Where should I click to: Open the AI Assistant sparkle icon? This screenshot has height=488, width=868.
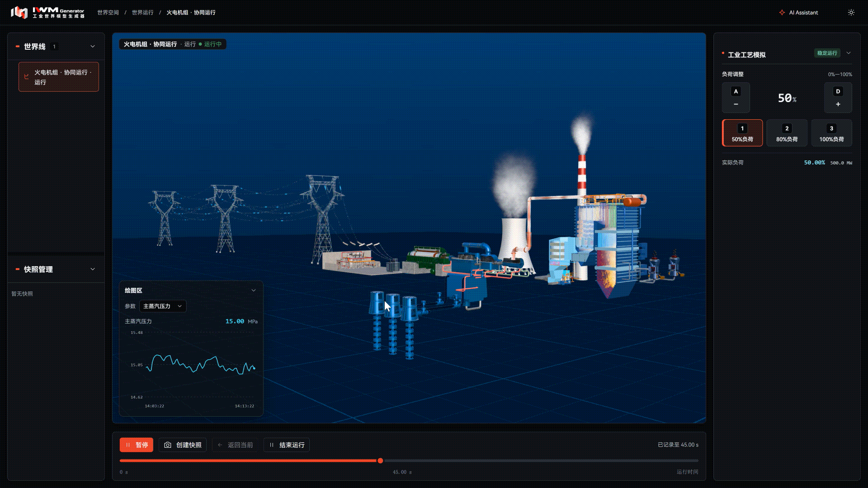(782, 13)
